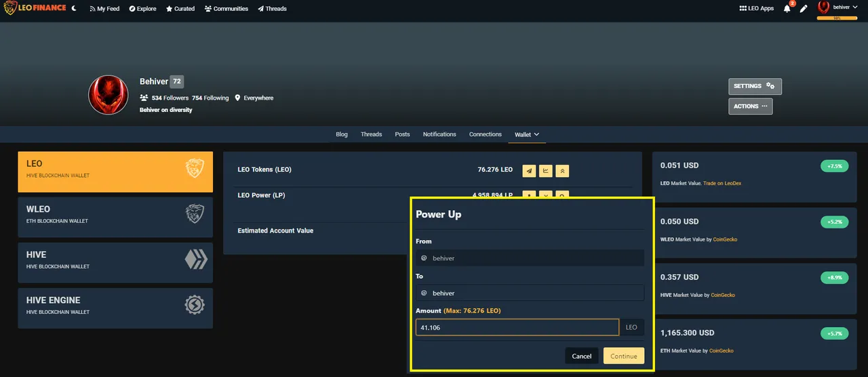The image size is (868, 377).
Task: Open the notifications bell
Action: coord(787,8)
